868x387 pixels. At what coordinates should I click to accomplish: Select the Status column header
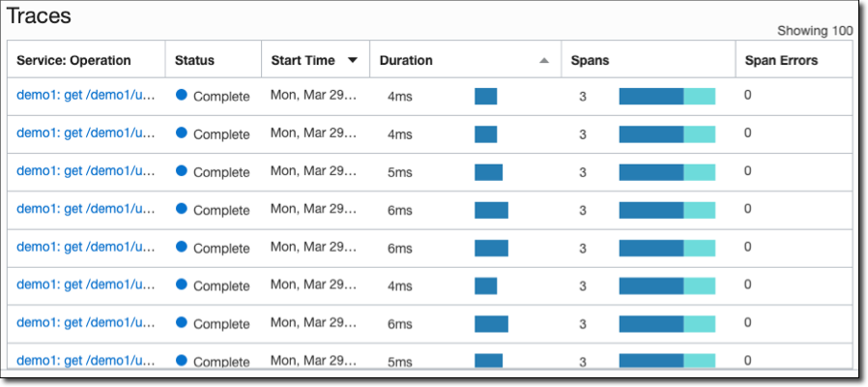click(194, 60)
